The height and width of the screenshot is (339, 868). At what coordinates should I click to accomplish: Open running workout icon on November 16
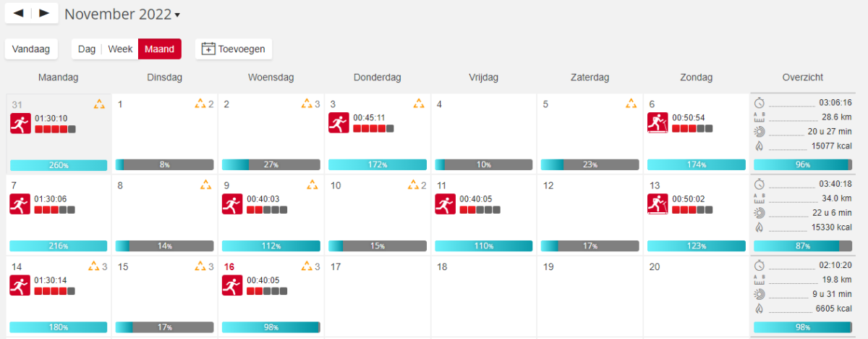click(x=233, y=285)
